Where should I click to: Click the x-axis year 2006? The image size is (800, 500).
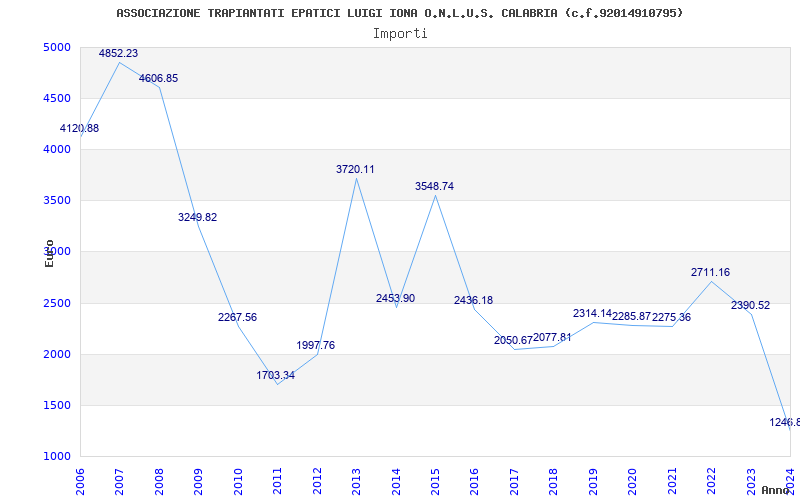(x=80, y=482)
